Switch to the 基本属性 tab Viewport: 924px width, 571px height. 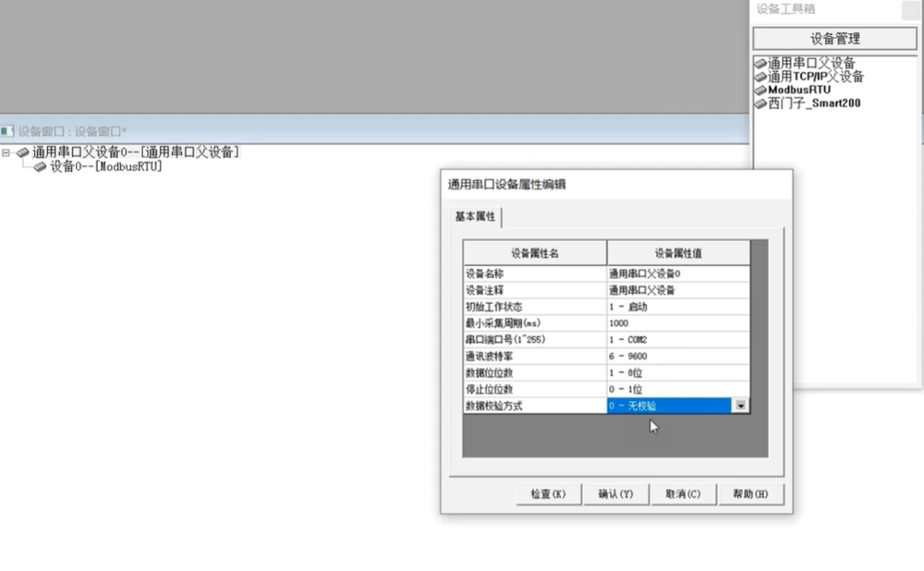click(x=475, y=216)
